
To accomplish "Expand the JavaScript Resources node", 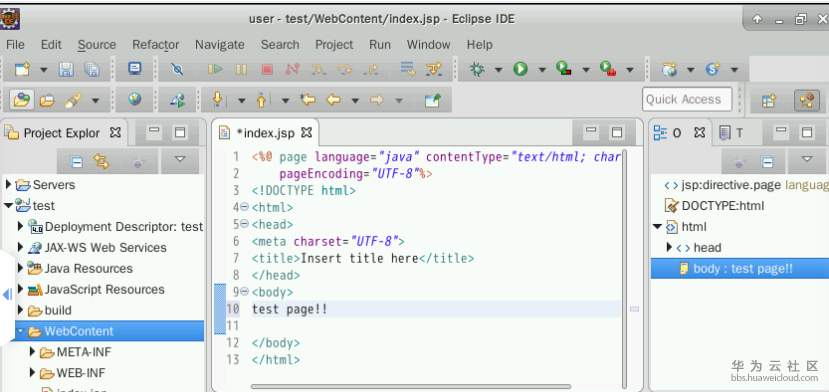I will click(20, 289).
